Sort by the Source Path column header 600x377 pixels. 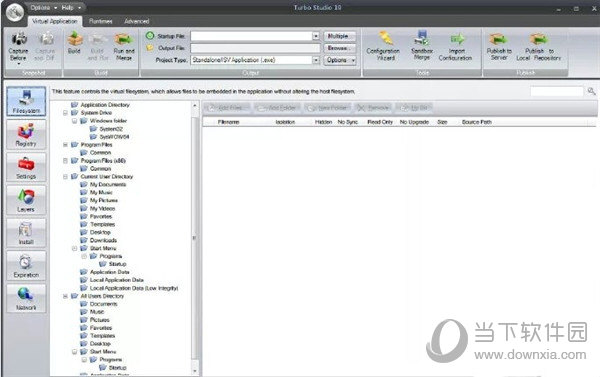476,122
